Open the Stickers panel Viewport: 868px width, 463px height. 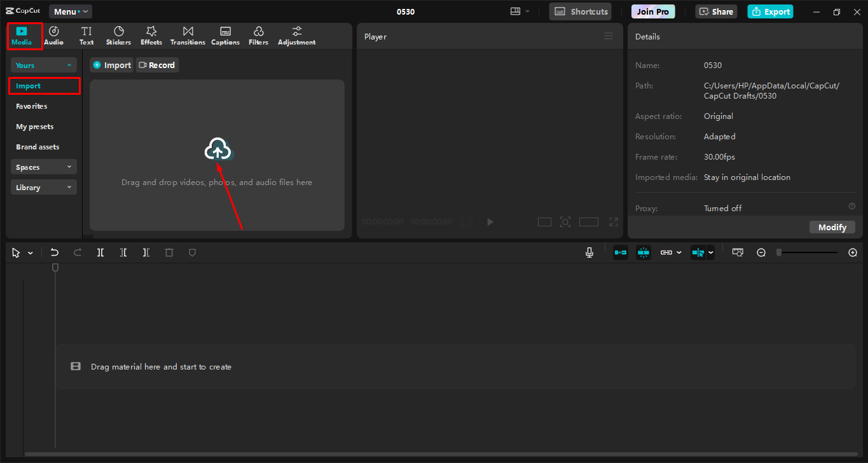pos(118,35)
